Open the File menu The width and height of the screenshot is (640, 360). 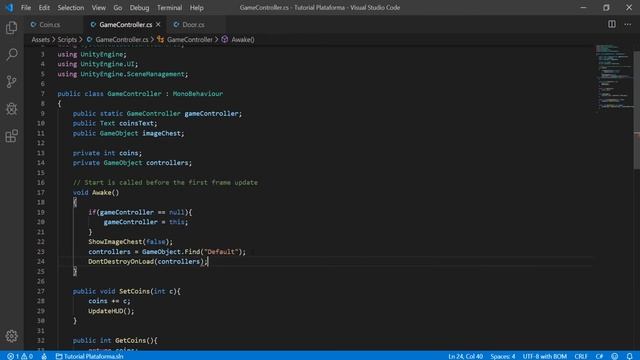26,8
